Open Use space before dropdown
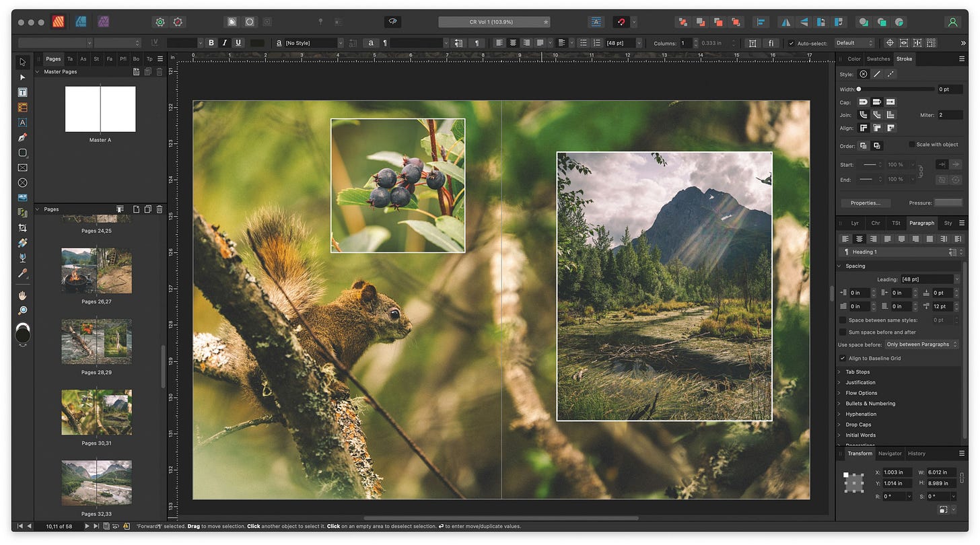 tap(921, 344)
